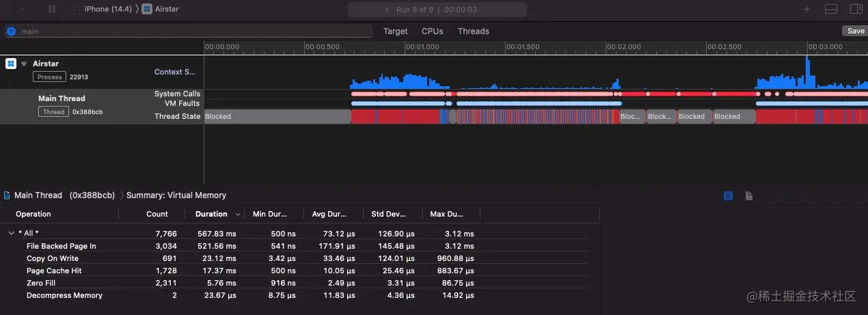Click the tall context switch spike near 00:03.000

click(x=808, y=72)
